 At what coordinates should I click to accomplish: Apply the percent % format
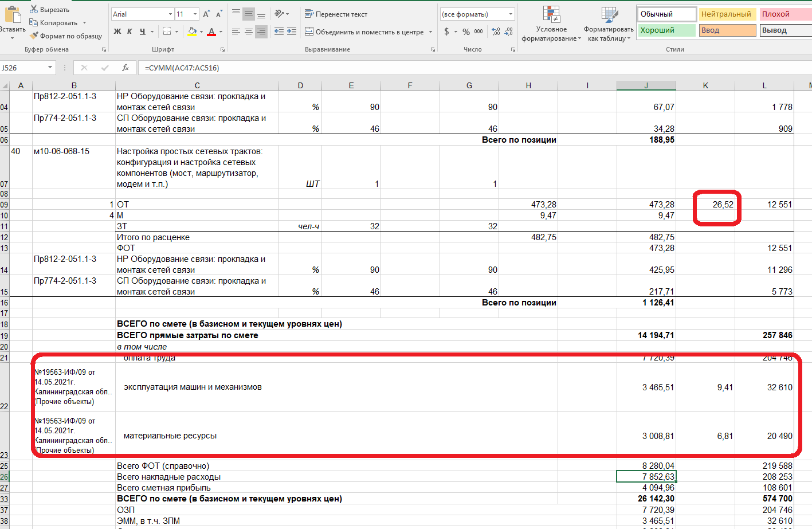tap(466, 32)
